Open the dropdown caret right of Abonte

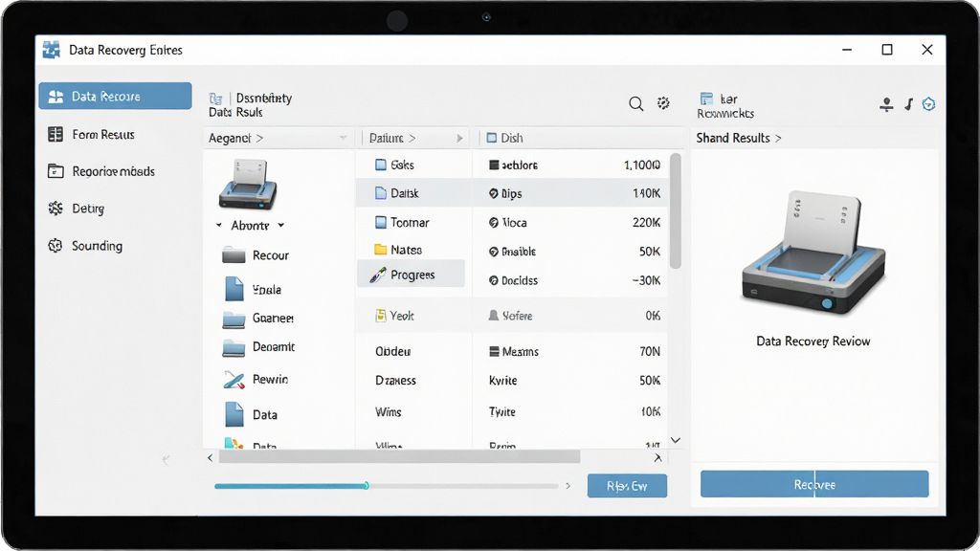[281, 225]
